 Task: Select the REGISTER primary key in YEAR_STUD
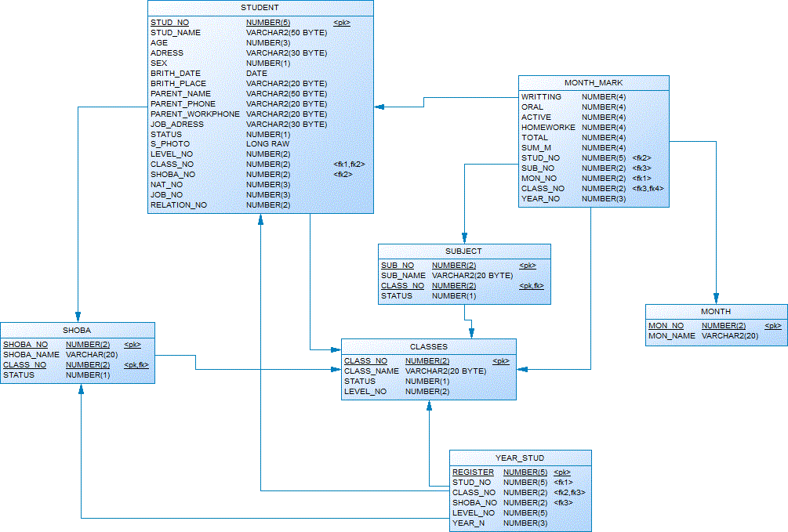pyautogui.click(x=473, y=472)
